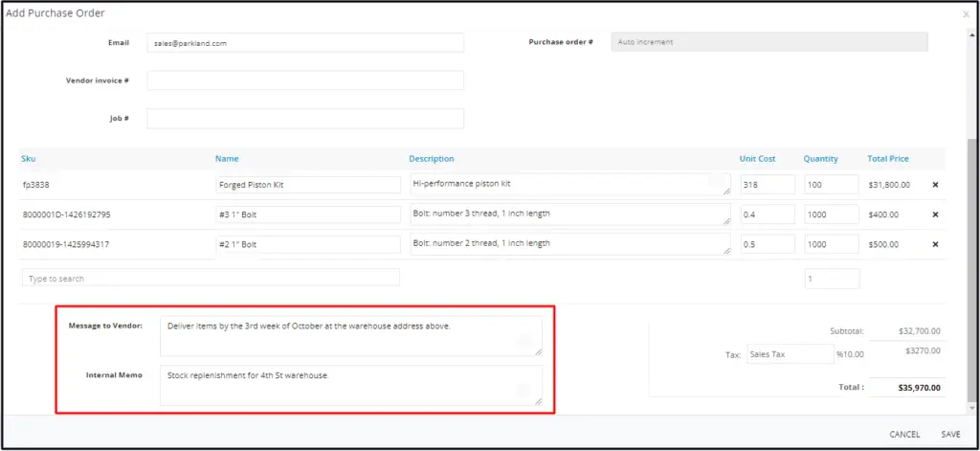This screenshot has width=980, height=451.
Task: Focus the Job # input field
Action: [305, 118]
